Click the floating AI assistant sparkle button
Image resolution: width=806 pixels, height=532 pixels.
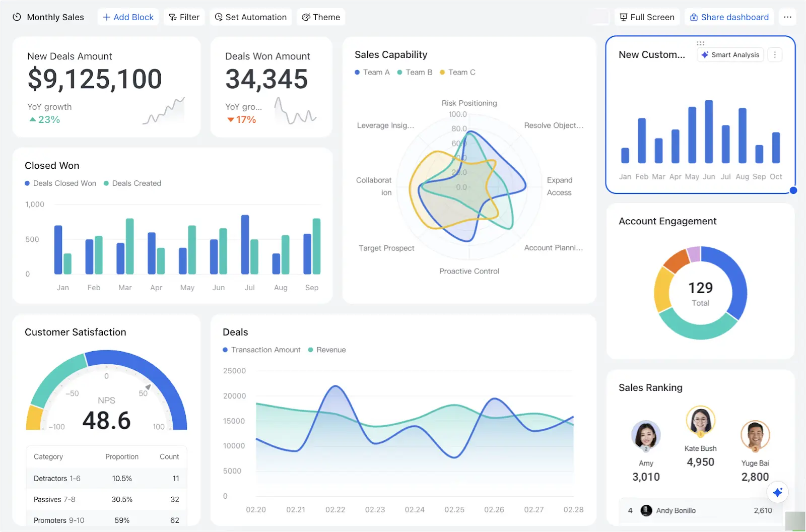point(778,492)
